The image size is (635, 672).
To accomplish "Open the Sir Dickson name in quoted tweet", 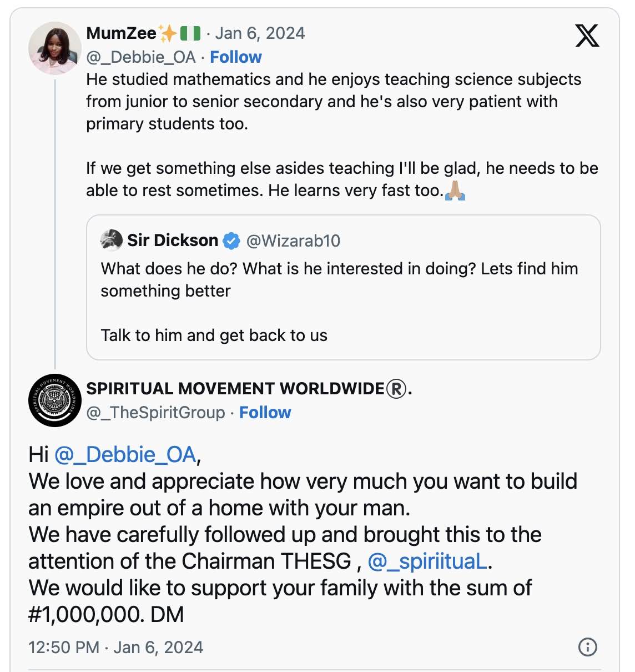I will [x=173, y=240].
